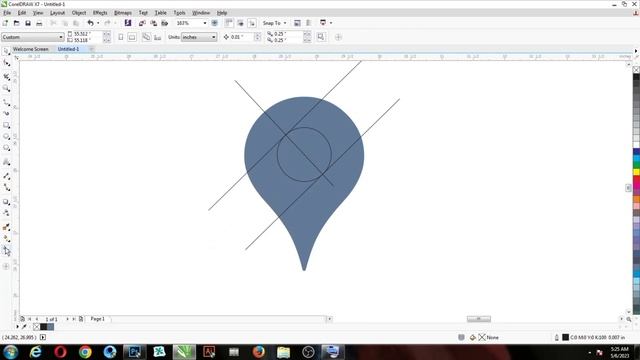Screen dimensions: 640x360
Task: Switch to the Welcome Screen tab
Action: tap(31, 49)
